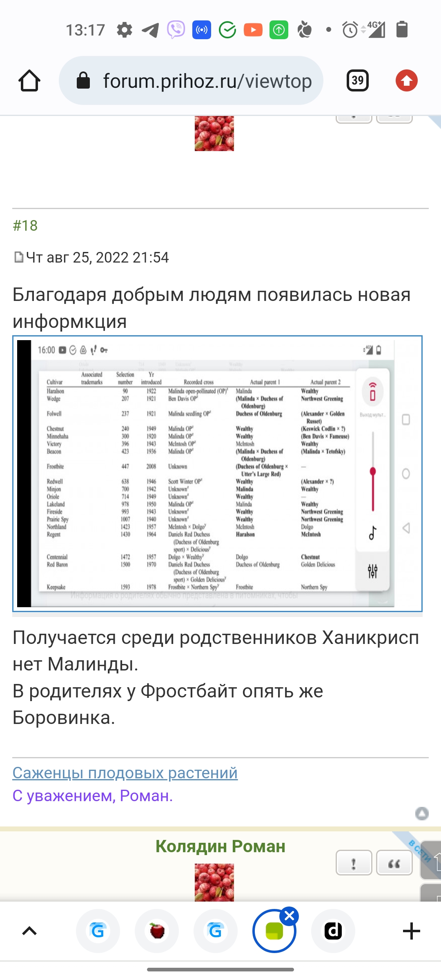The image size is (441, 980).
Task: Close the currently active tab
Action: (290, 916)
